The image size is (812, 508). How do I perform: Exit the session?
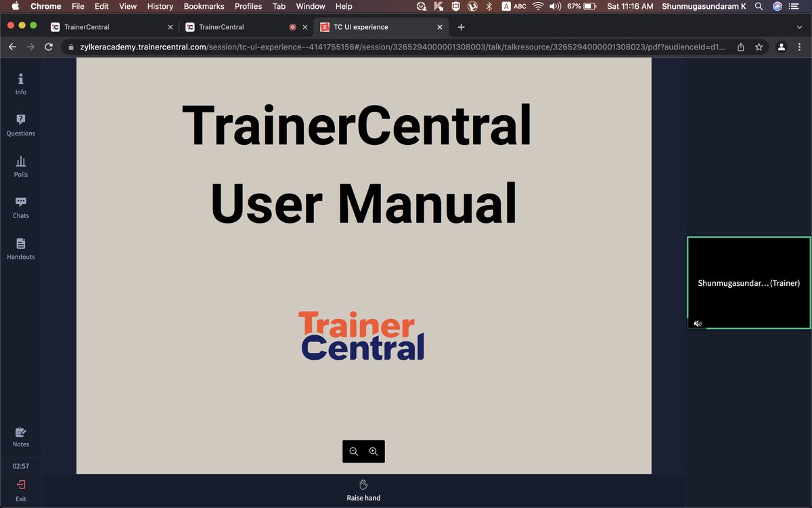pyautogui.click(x=21, y=491)
